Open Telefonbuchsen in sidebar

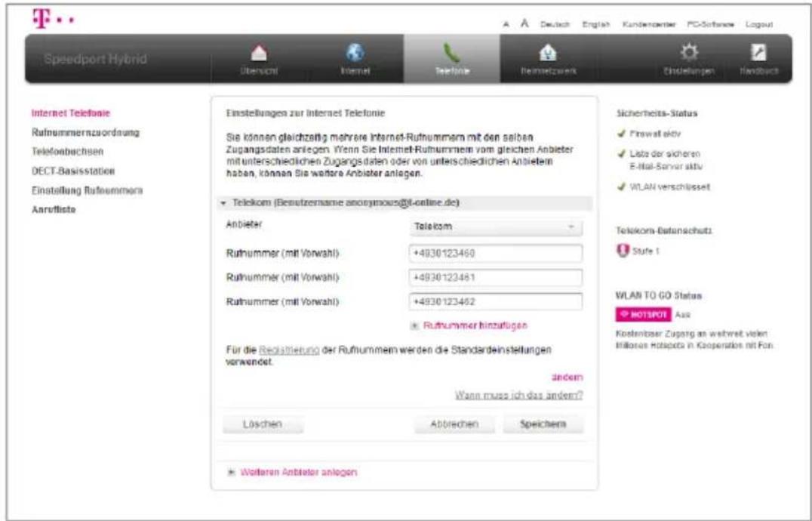click(68, 152)
